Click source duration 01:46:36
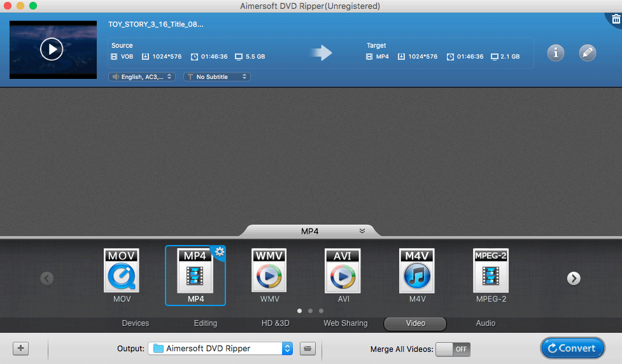 214,57
